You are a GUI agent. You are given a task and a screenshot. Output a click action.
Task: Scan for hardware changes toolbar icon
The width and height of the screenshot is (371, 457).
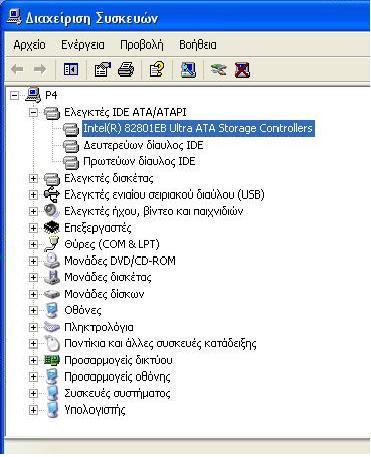(x=188, y=70)
